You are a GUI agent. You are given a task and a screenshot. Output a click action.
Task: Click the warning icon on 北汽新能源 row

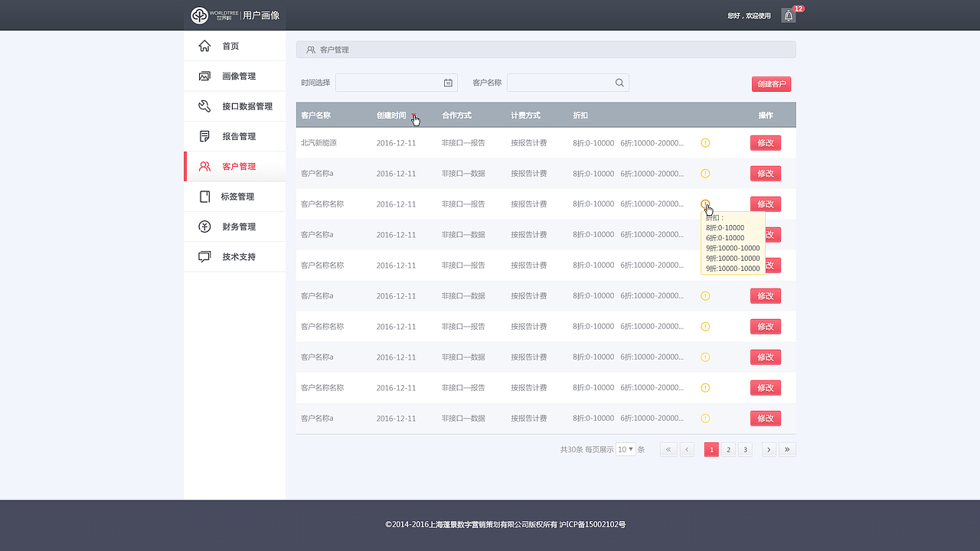705,142
